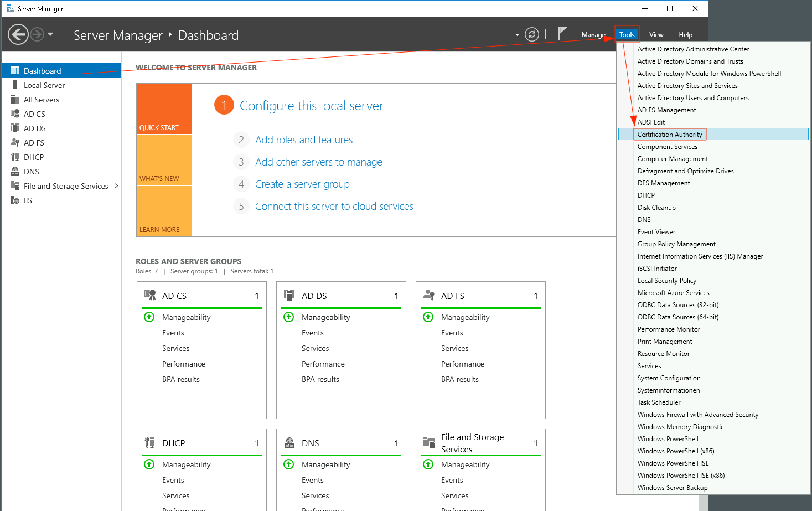Click AD DS Manageability status icon
Screen dimensions: 812x511
tap(289, 317)
